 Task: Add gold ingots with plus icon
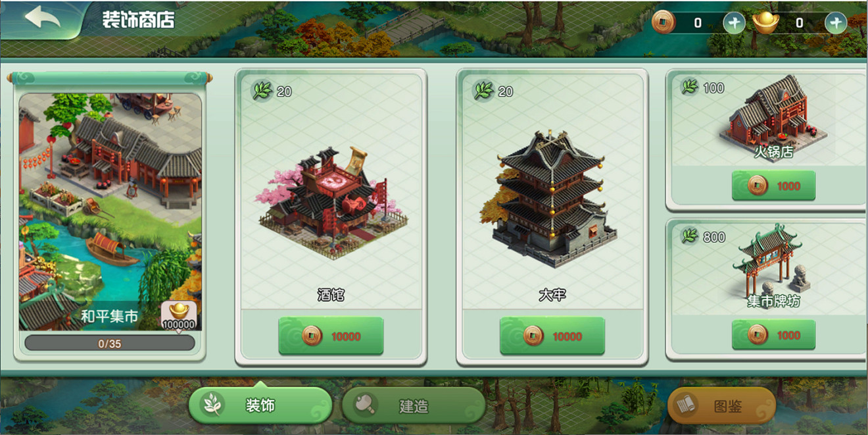[x=836, y=24]
